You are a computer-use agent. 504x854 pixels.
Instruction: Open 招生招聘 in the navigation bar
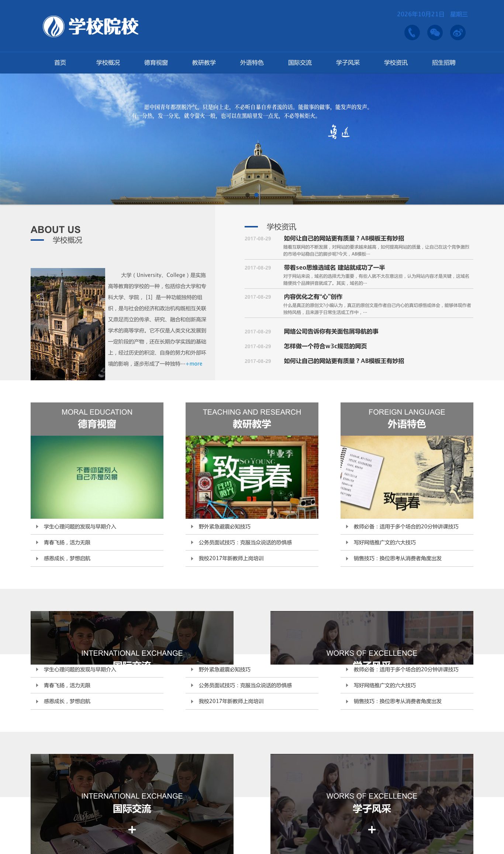[444, 63]
